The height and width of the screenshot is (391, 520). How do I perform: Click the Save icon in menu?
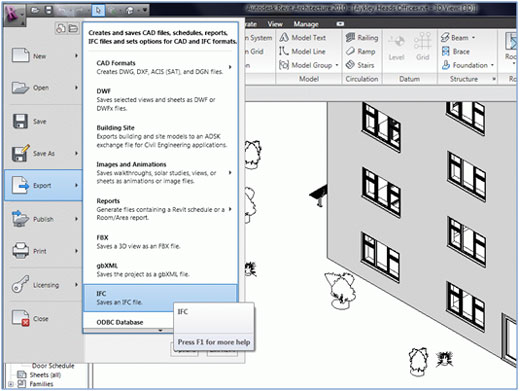[20, 121]
